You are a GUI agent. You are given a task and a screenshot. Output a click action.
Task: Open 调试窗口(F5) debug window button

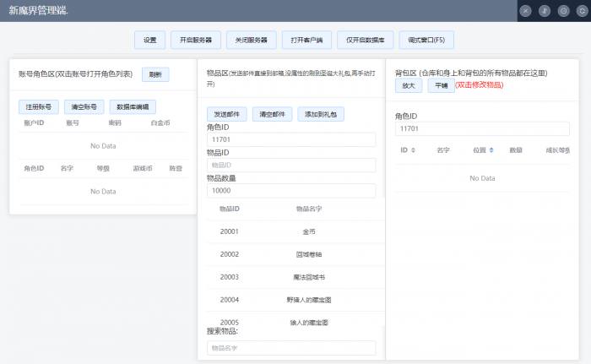pos(426,40)
